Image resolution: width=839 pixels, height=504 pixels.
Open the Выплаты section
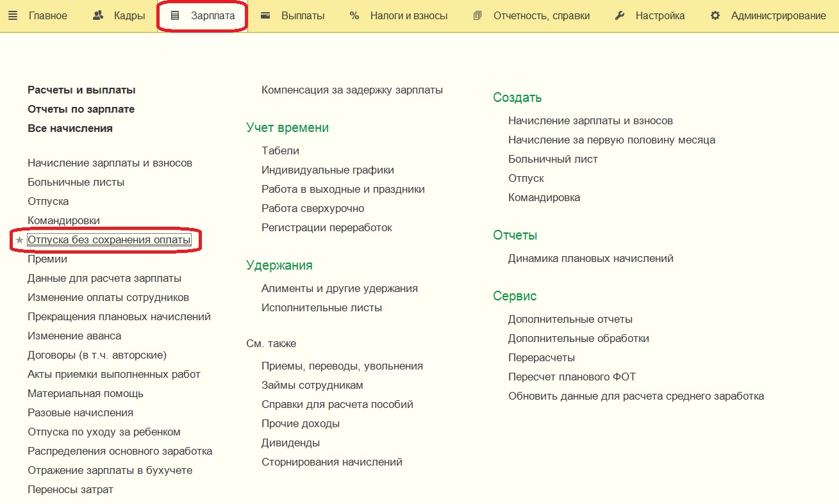[x=303, y=16]
